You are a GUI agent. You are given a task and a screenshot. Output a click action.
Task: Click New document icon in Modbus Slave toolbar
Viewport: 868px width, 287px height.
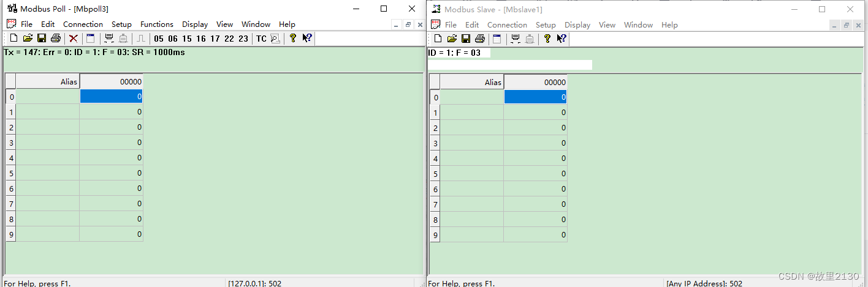click(438, 39)
